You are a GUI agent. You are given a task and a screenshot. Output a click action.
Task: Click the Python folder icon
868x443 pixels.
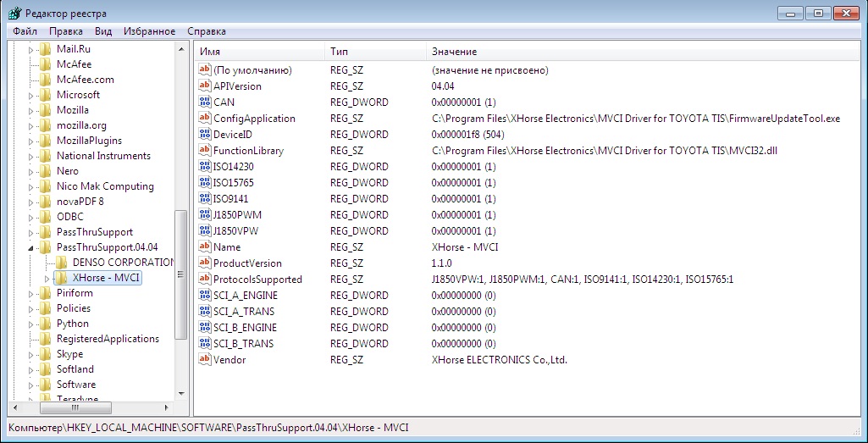pyautogui.click(x=46, y=324)
